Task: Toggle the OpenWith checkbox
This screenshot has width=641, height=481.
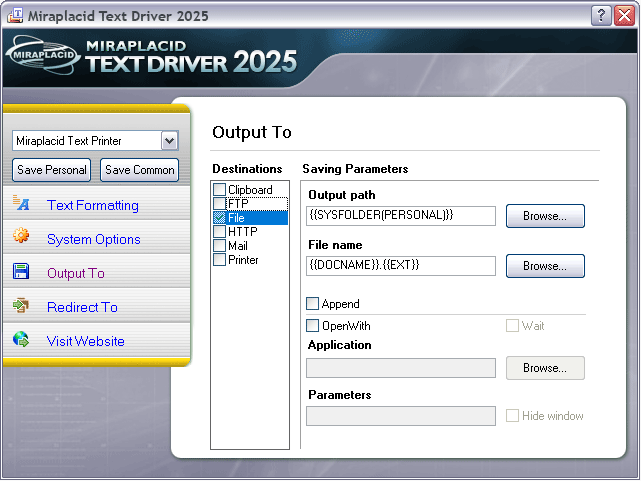Action: pos(312,325)
